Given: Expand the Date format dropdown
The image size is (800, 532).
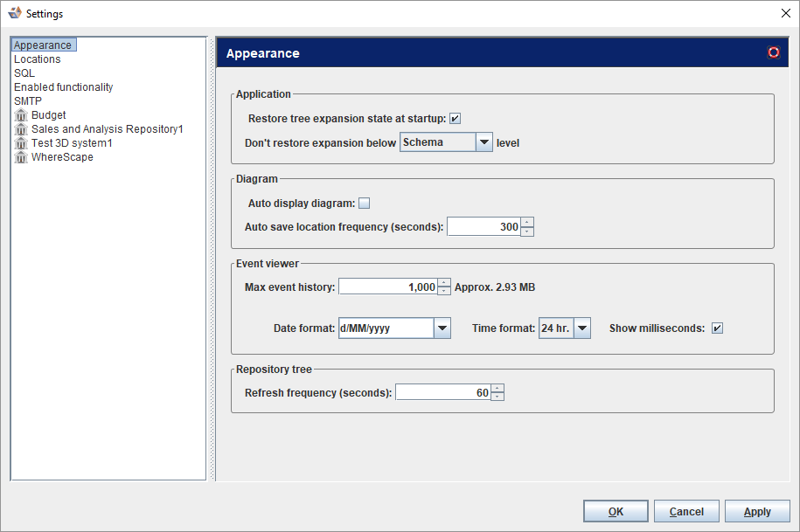Looking at the screenshot, I should coord(442,328).
